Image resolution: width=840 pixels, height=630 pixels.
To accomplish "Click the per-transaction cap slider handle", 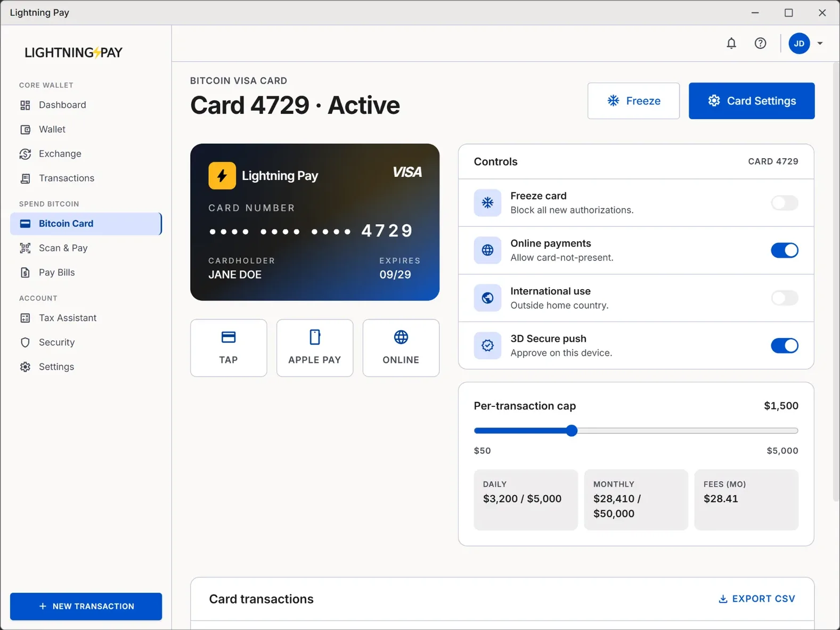I will coord(572,431).
